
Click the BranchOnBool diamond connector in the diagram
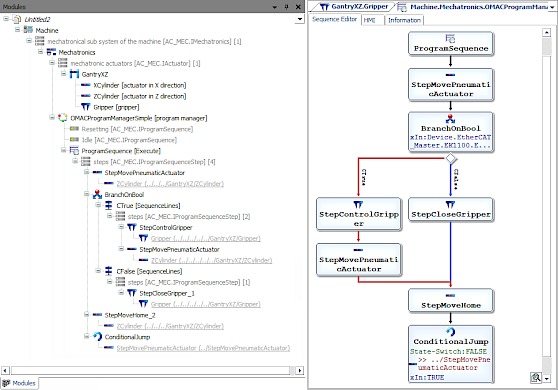tap(451, 158)
